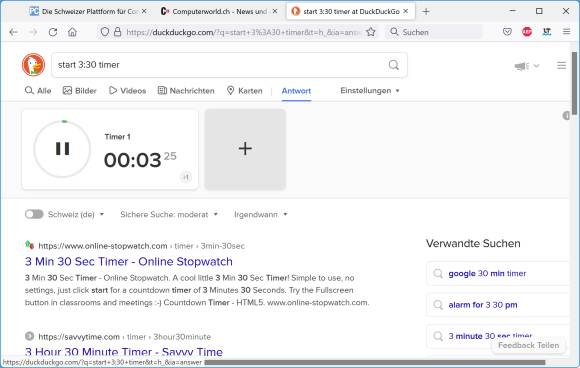Switch to the Alle results tab
The width and height of the screenshot is (580, 368).
[x=38, y=91]
